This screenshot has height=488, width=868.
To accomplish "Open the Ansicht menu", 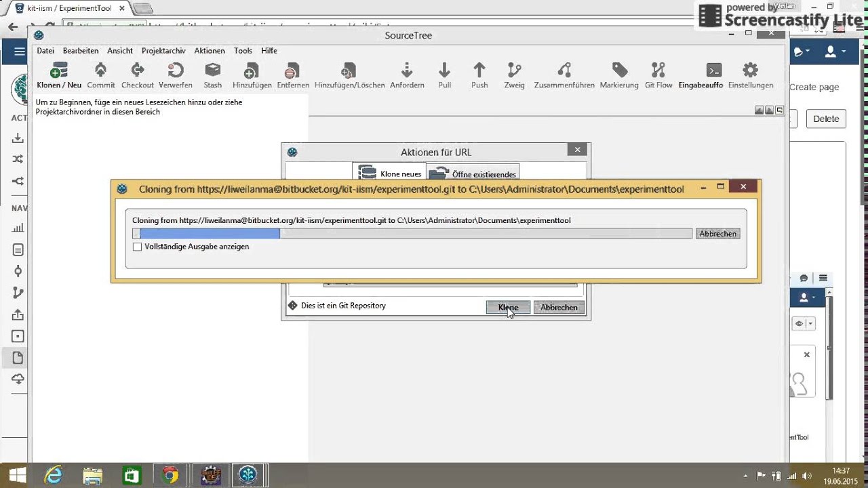I will coord(120,51).
